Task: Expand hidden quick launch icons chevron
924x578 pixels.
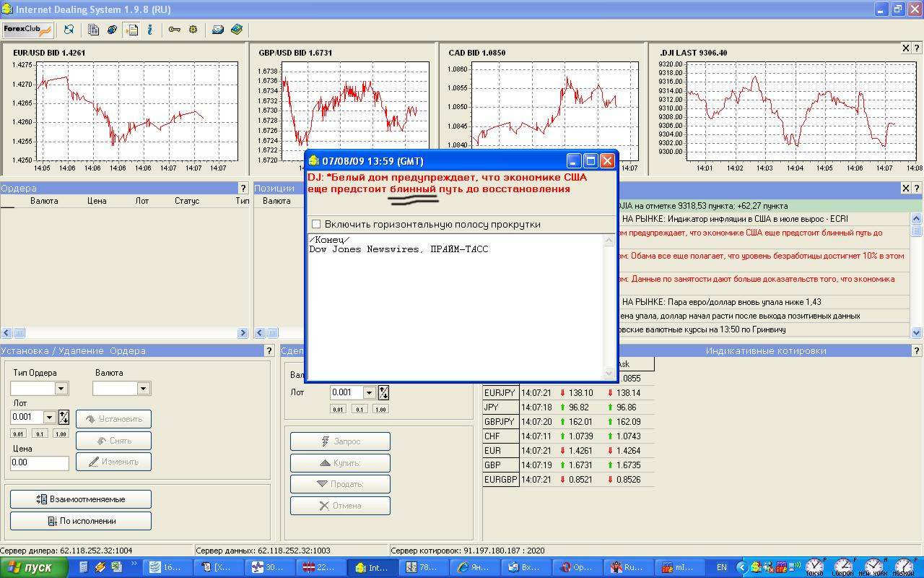Action: [x=134, y=564]
